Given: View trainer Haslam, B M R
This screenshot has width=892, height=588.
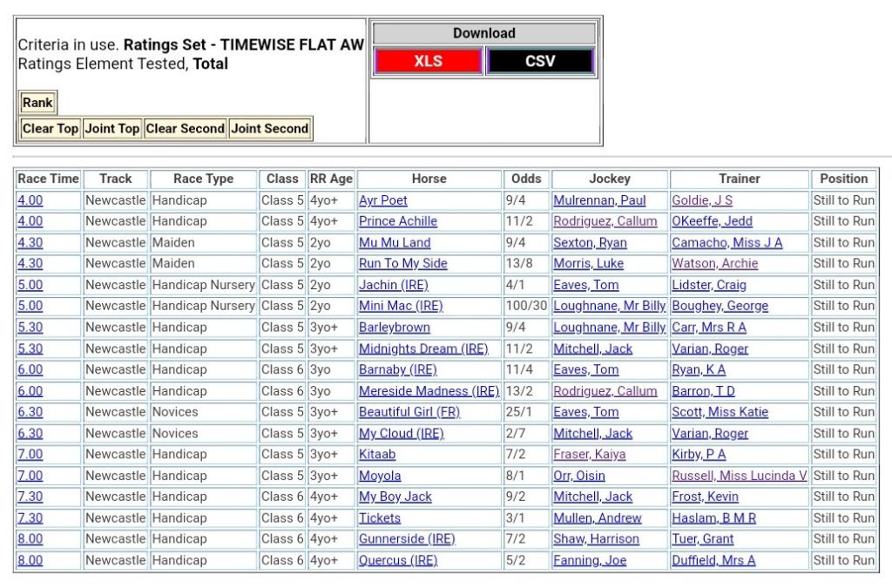Looking at the screenshot, I should coord(713,517).
